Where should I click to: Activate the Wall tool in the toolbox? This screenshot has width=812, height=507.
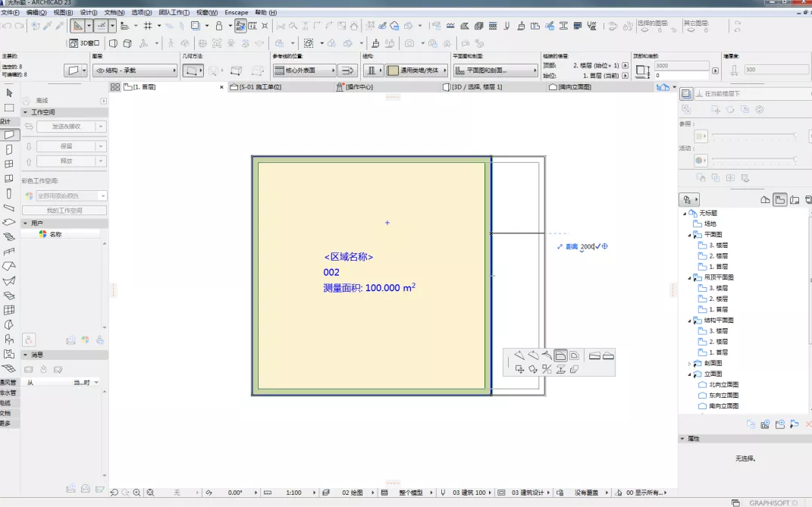(x=9, y=135)
